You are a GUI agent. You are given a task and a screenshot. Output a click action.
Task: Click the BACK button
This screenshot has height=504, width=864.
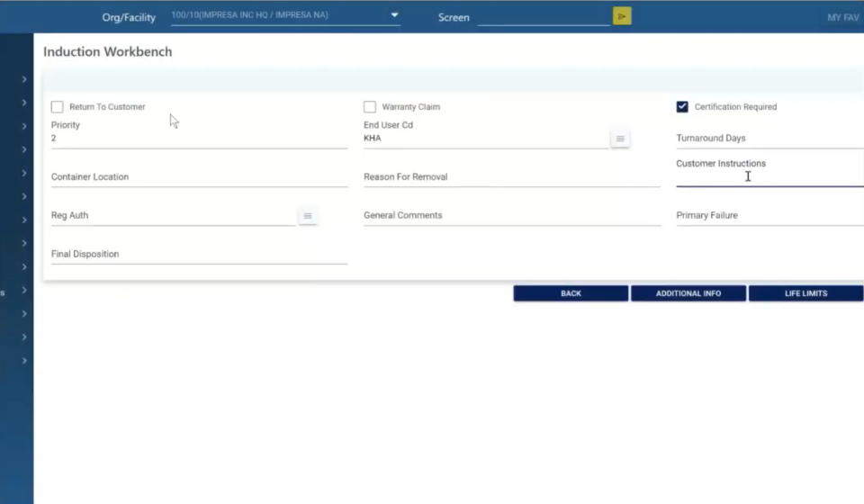pos(571,293)
